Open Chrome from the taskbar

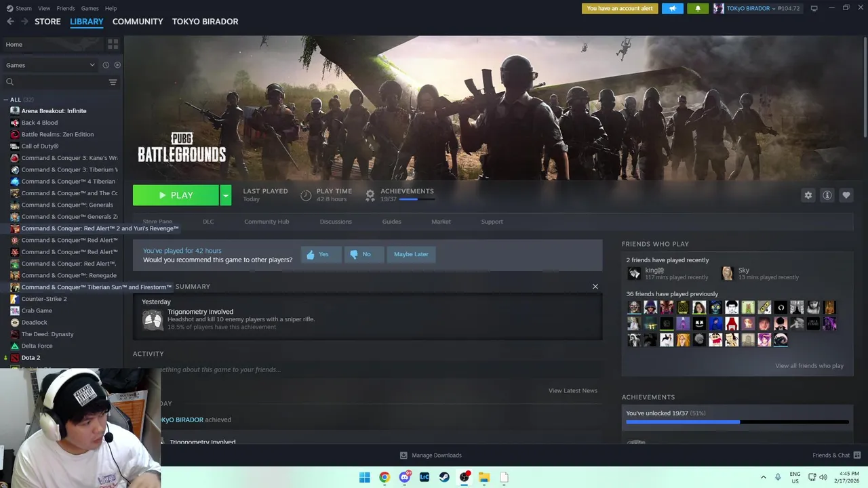point(384,477)
